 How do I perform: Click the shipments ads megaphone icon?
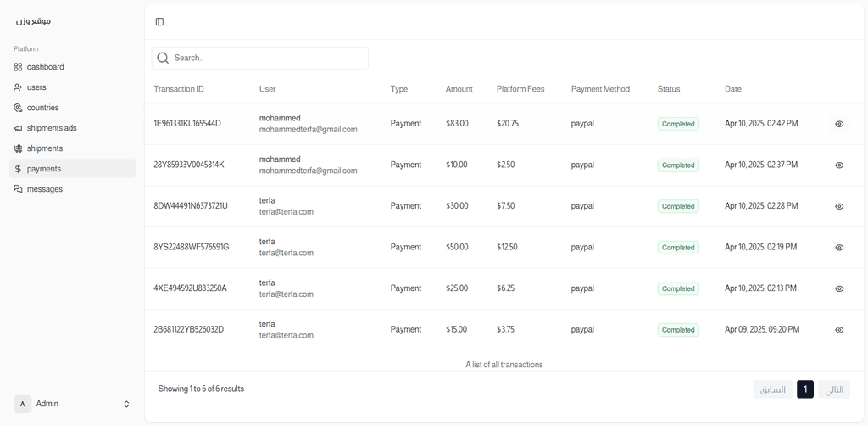pyautogui.click(x=19, y=128)
